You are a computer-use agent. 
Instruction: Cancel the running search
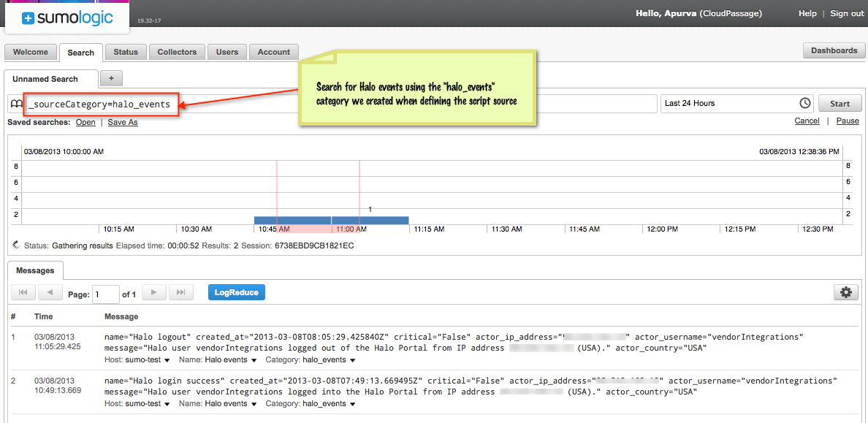point(807,121)
